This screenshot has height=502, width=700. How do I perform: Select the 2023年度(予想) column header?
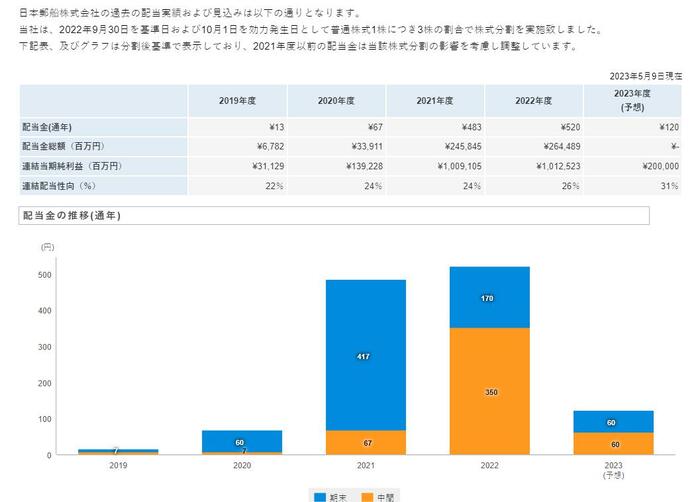633,101
